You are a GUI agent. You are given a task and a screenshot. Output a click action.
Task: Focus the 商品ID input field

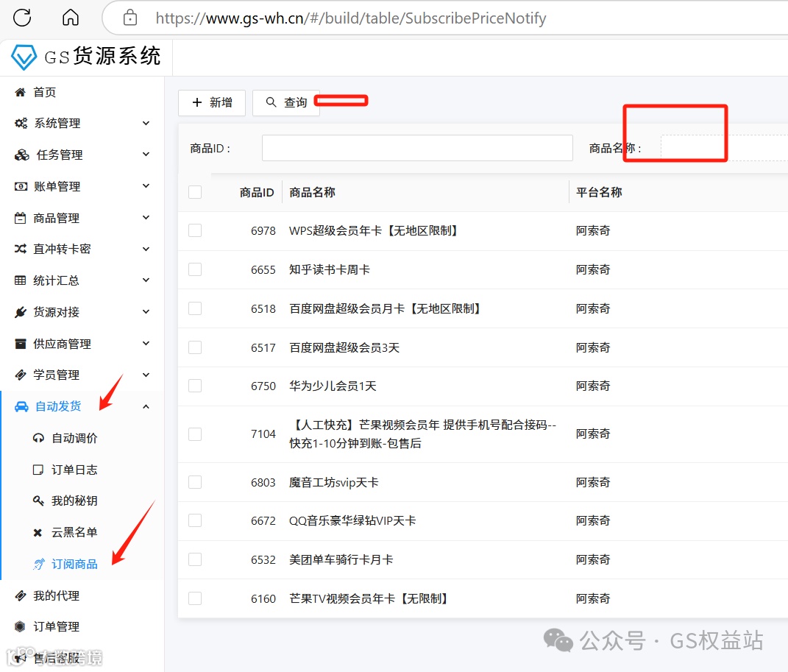[x=417, y=148]
